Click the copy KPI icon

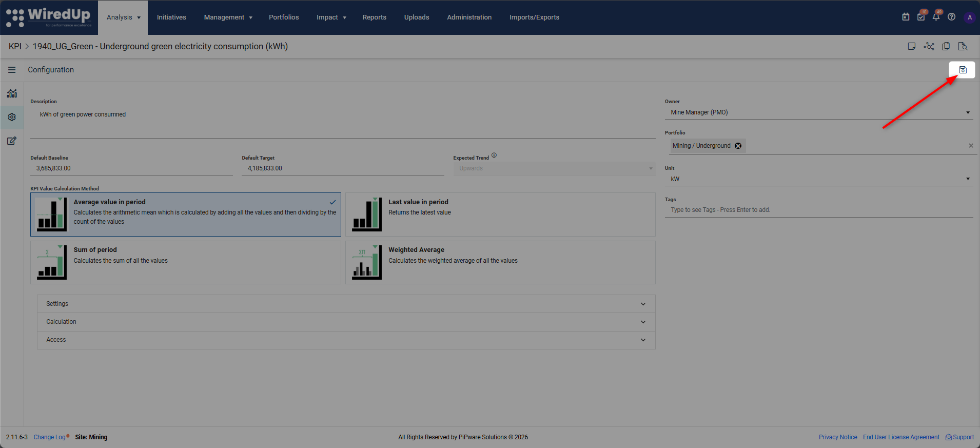[x=946, y=46]
